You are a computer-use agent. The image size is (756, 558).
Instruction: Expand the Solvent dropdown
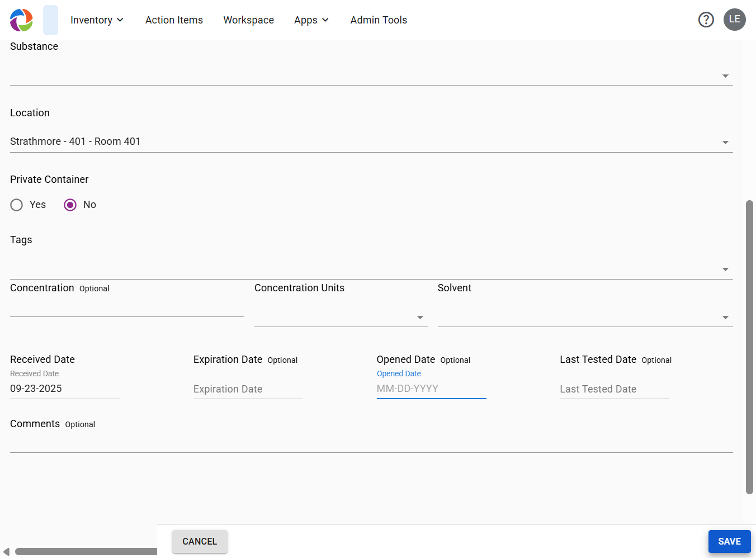coord(585,317)
